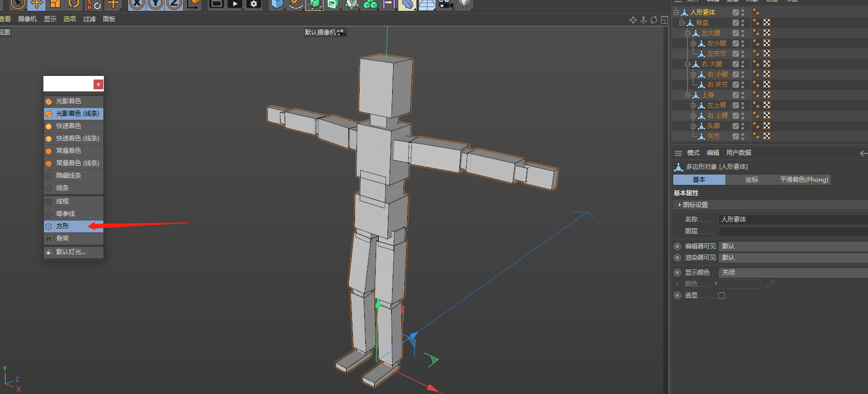This screenshot has height=394, width=868.
Task: Choose 骨架 display mode
Action: [73, 239]
